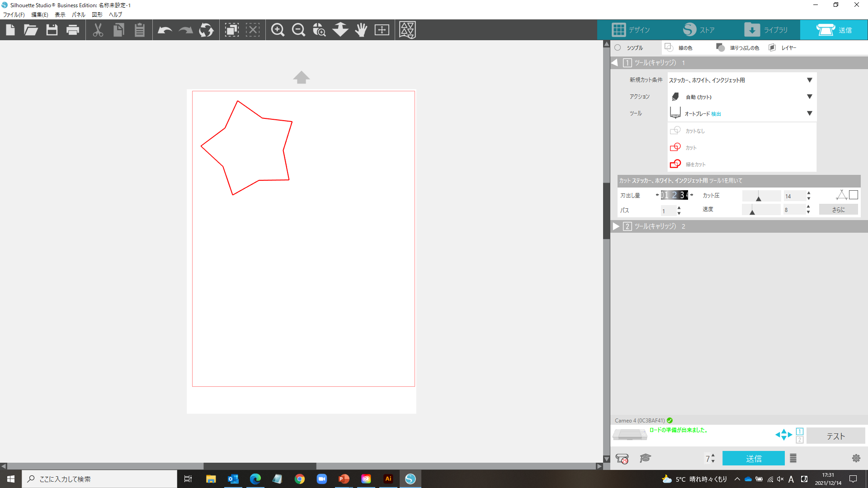Select the シンプル radio option
This screenshot has height=488, width=868.
click(618, 47)
